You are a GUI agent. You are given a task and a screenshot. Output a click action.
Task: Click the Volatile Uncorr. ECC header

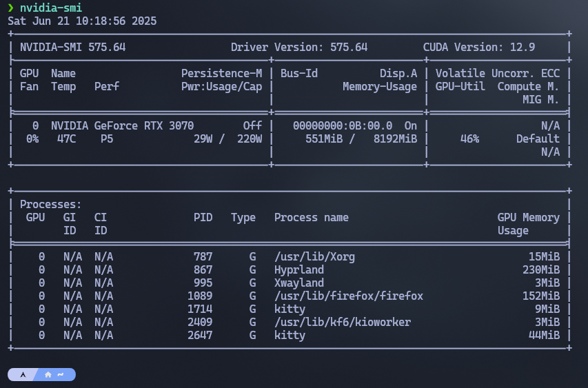(497, 74)
